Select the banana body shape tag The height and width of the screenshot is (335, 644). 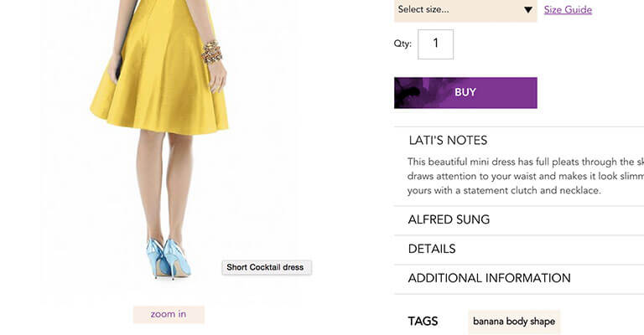[514, 322]
